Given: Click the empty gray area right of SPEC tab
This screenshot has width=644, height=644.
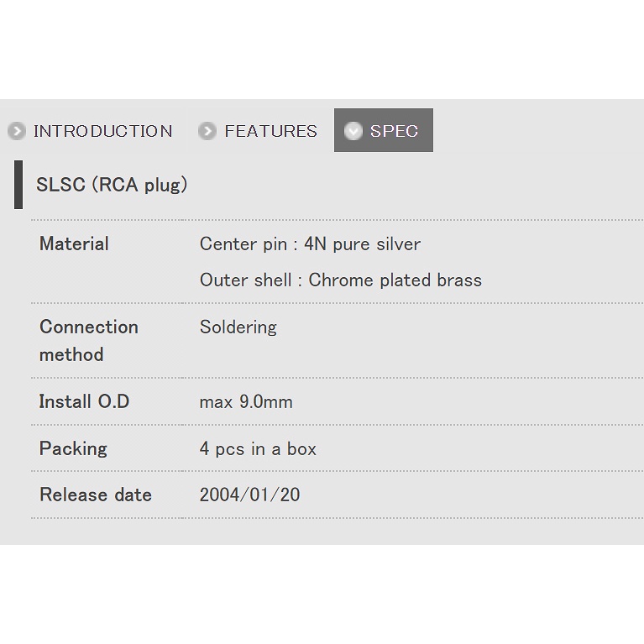Looking at the screenshot, I should click(x=537, y=131).
